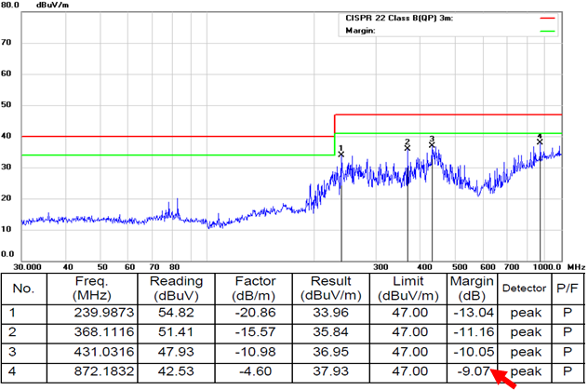Screen dimensions: 588x390
Task: Select frequency cell 431.0316
Action: click(x=104, y=352)
